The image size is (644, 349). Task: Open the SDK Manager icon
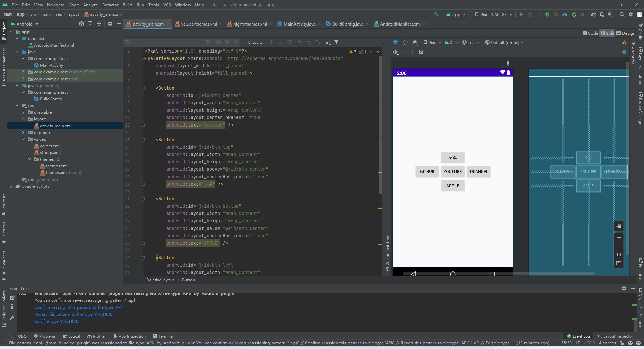click(611, 14)
